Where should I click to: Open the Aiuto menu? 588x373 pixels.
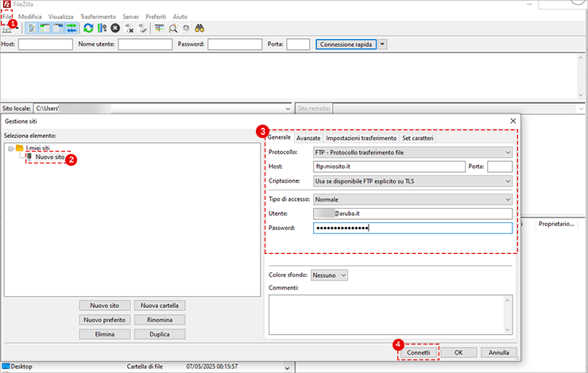(x=180, y=17)
